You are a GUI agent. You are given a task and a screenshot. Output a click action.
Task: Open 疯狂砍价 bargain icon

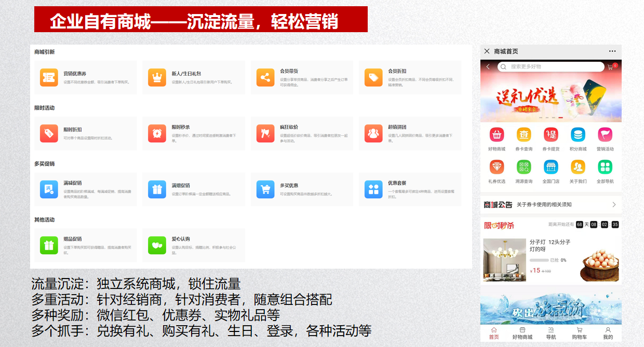(x=265, y=133)
